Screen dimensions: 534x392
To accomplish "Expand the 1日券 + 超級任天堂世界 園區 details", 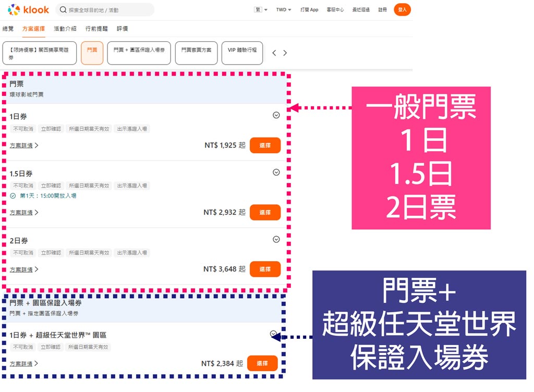I will [273, 334].
